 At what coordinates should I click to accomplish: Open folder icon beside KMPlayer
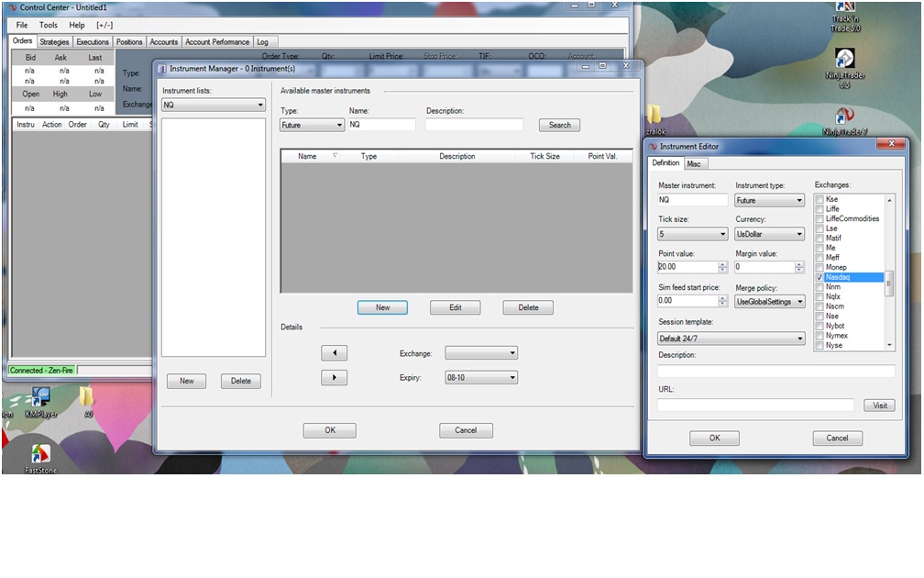click(87, 401)
